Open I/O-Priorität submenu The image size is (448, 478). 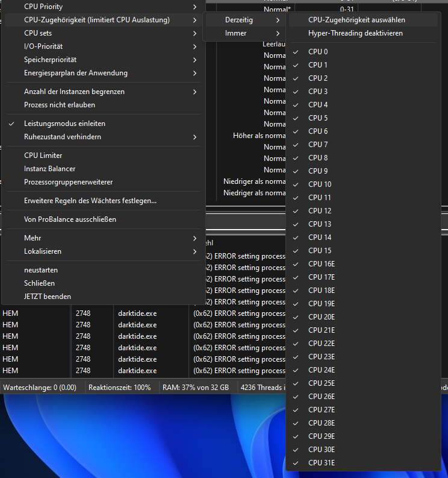(x=103, y=46)
